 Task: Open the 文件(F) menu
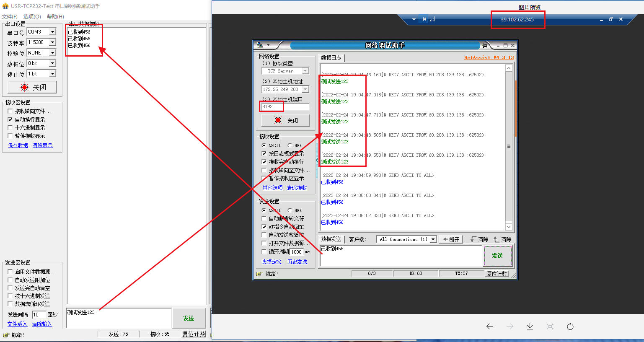tap(9, 17)
